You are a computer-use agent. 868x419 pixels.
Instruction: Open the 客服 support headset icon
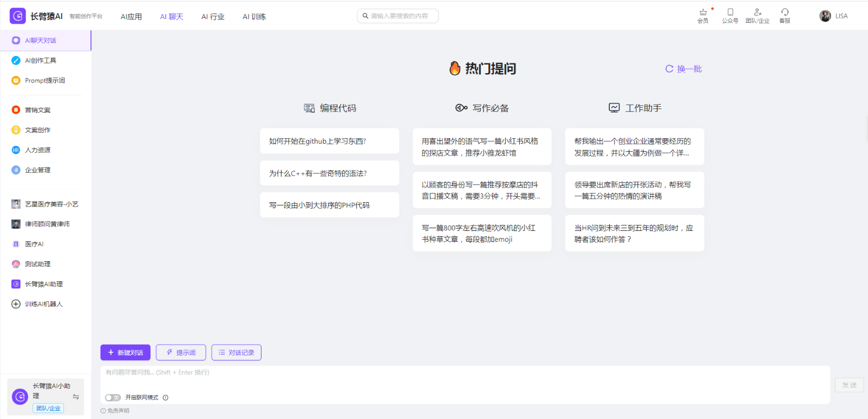point(785,12)
